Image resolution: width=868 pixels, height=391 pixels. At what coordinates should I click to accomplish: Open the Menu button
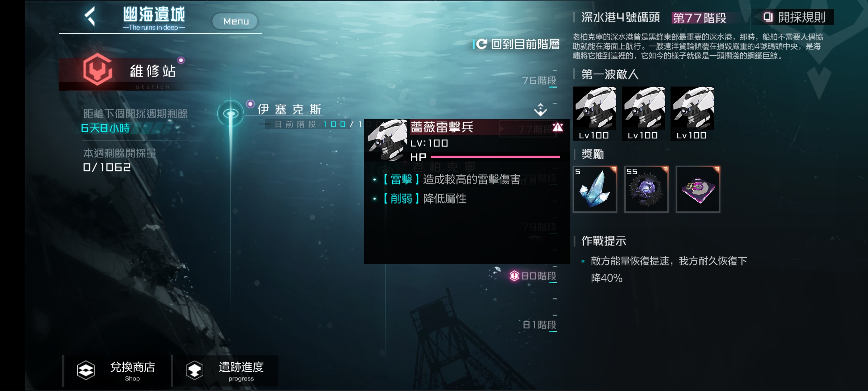point(235,21)
